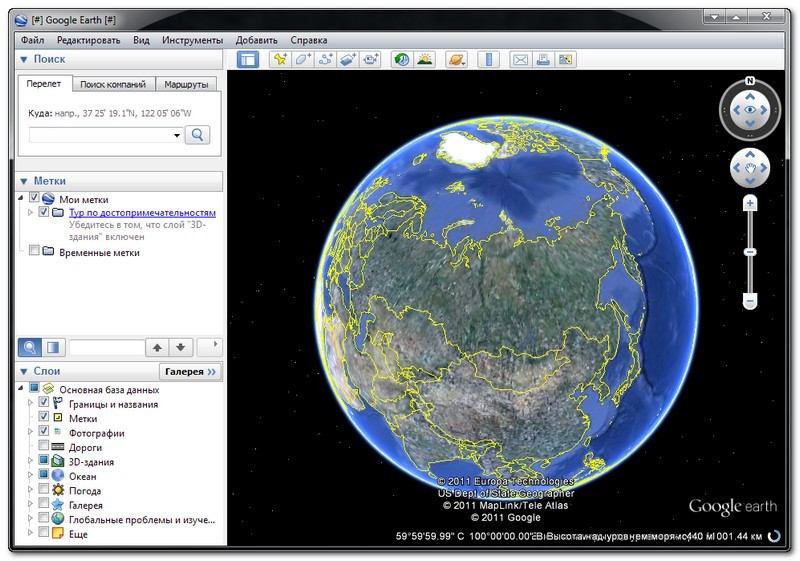Move selected place up with arrow
The width and height of the screenshot is (800, 561).
157,348
